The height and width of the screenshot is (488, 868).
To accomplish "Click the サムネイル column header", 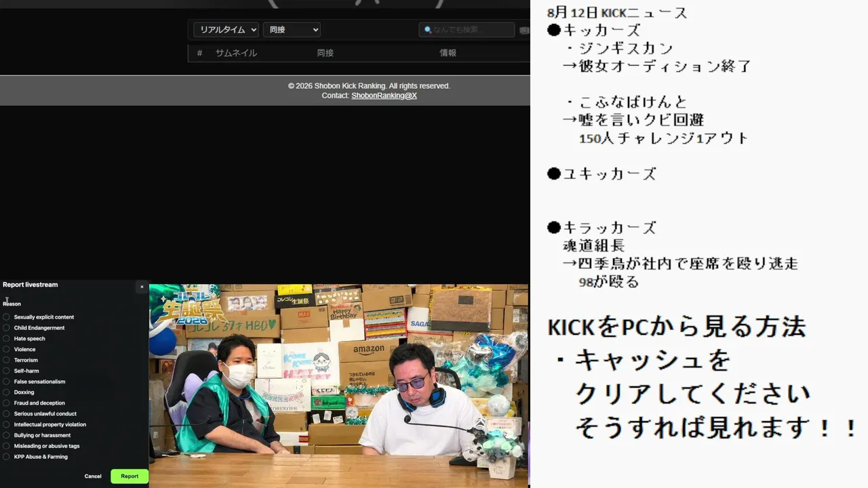I will pos(236,53).
